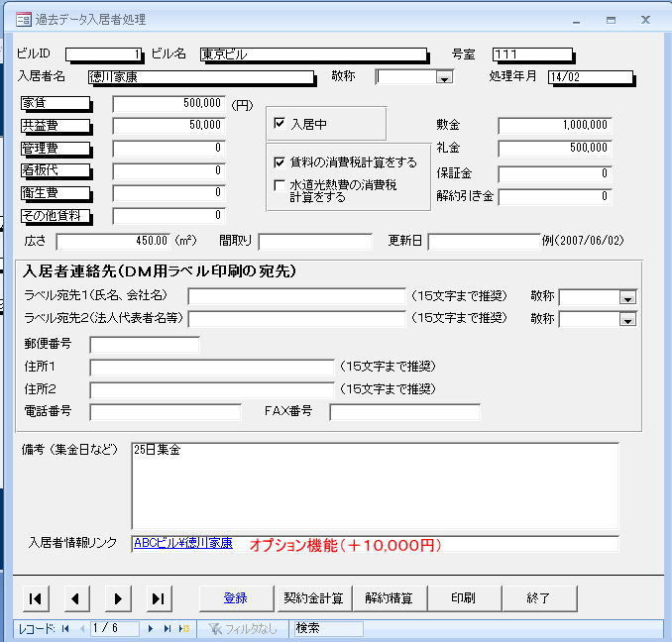Click the 礼金 field showing 500,000
Image resolution: width=672 pixels, height=642 pixels.
tap(555, 149)
